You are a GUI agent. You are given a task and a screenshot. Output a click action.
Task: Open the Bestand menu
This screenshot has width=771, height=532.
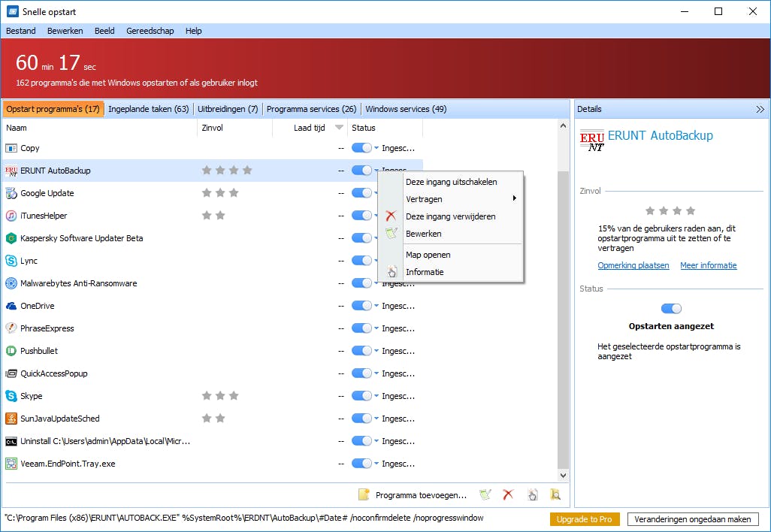tap(20, 31)
